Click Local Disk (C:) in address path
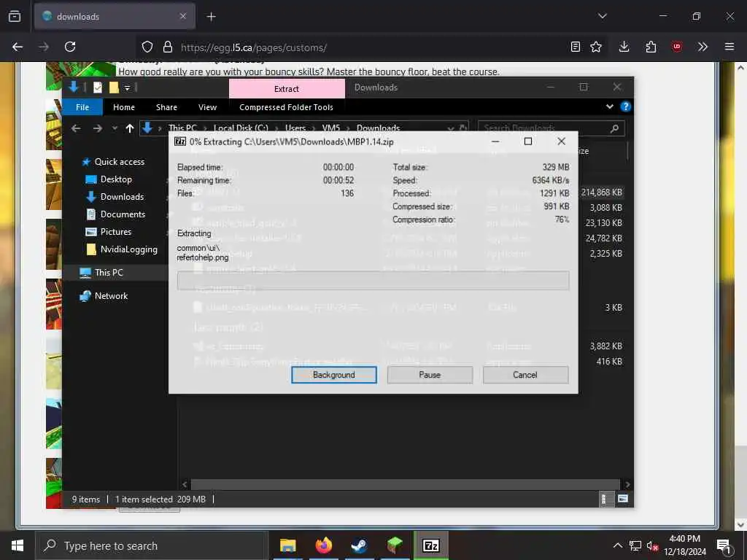 pos(241,128)
